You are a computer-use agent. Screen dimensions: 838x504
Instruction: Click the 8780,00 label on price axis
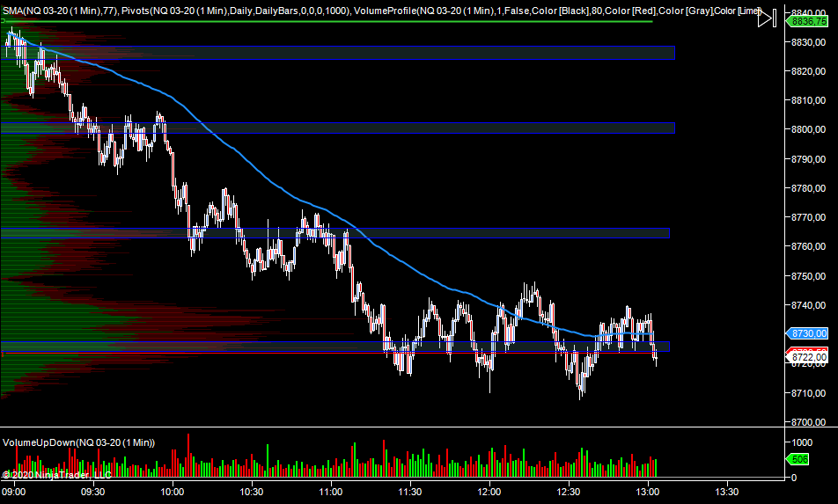[808, 188]
